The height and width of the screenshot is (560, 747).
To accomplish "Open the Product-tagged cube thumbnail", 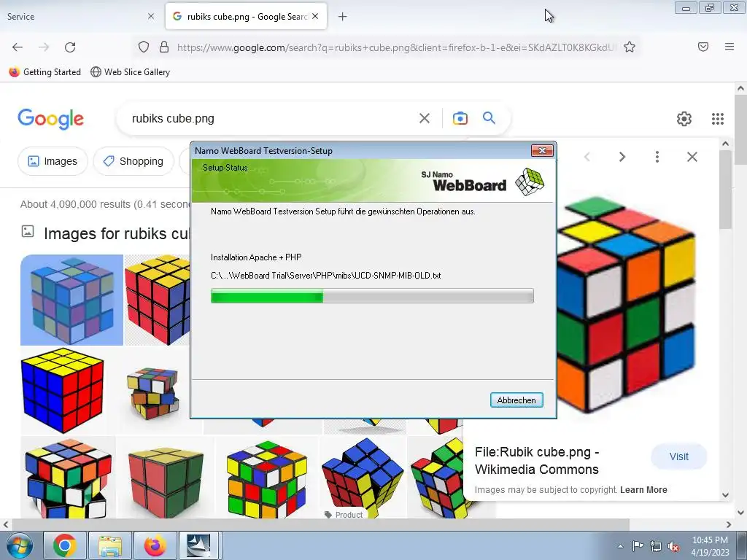I will coord(363,478).
